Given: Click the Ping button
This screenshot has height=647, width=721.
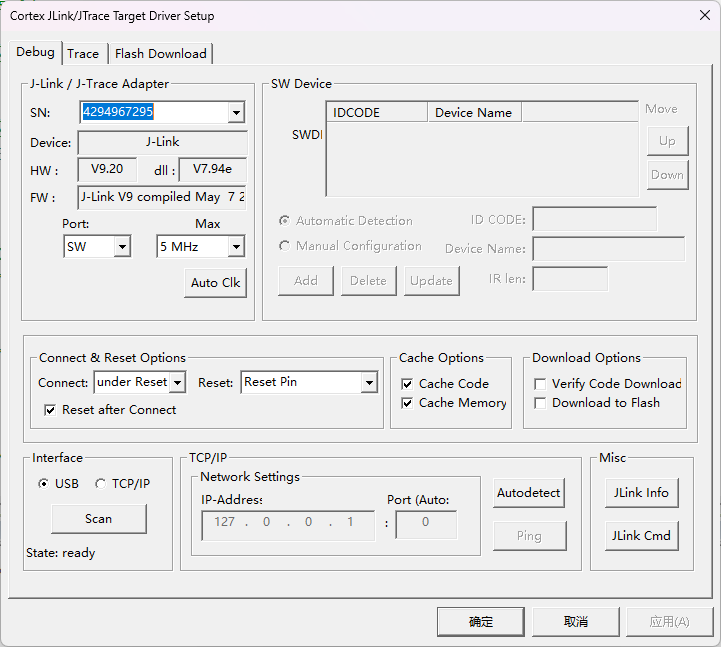Looking at the screenshot, I should pyautogui.click(x=529, y=536).
